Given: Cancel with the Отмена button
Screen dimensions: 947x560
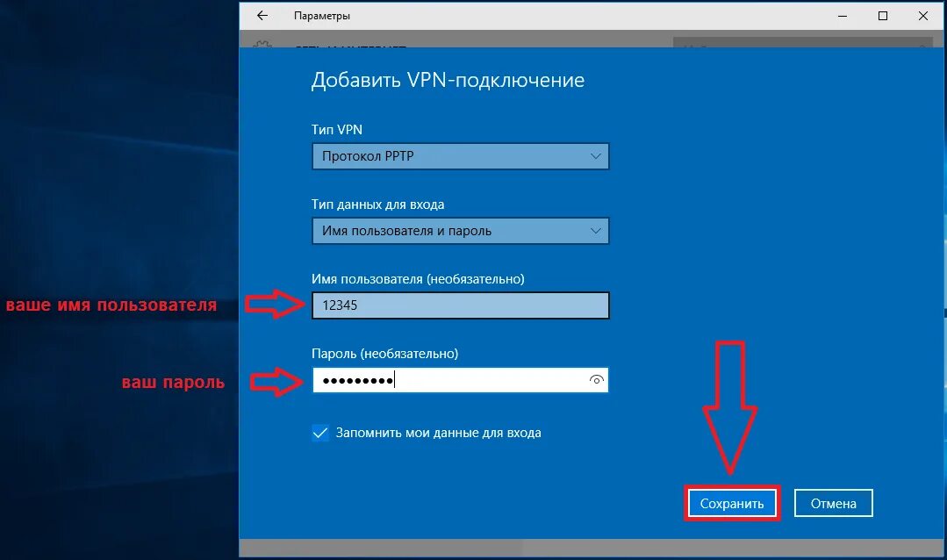Looking at the screenshot, I should click(x=834, y=503).
